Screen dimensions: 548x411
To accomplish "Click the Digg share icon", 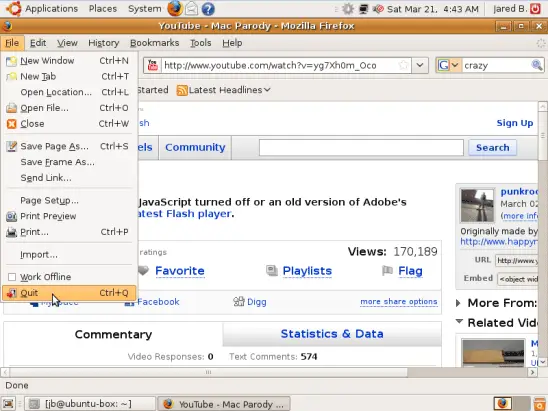I will tap(239, 301).
